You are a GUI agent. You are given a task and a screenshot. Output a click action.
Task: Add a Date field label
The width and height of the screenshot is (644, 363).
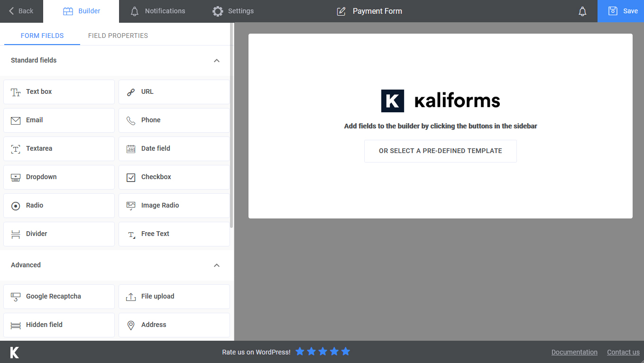click(156, 148)
